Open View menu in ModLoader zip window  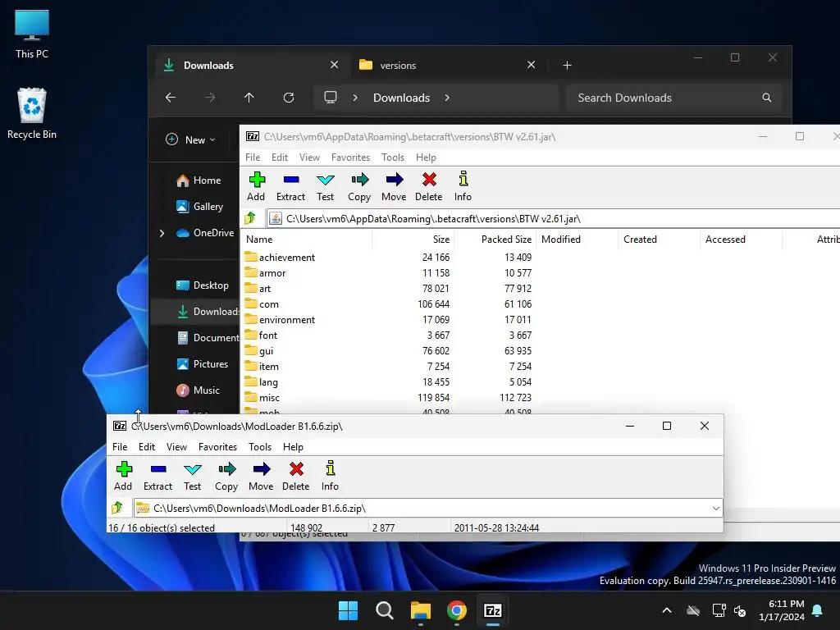pyautogui.click(x=176, y=447)
